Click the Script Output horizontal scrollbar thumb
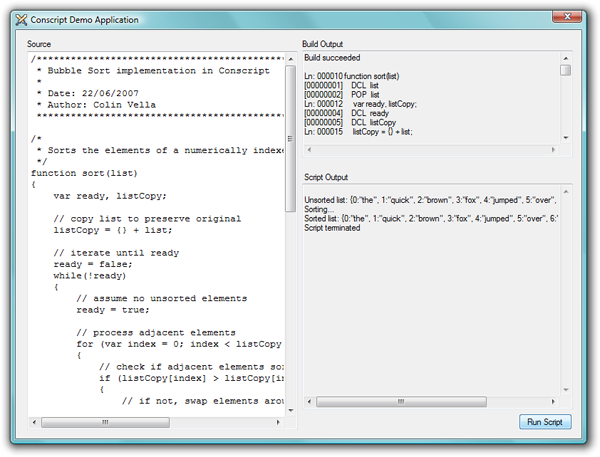The height and width of the screenshot is (457, 600). pos(401,402)
